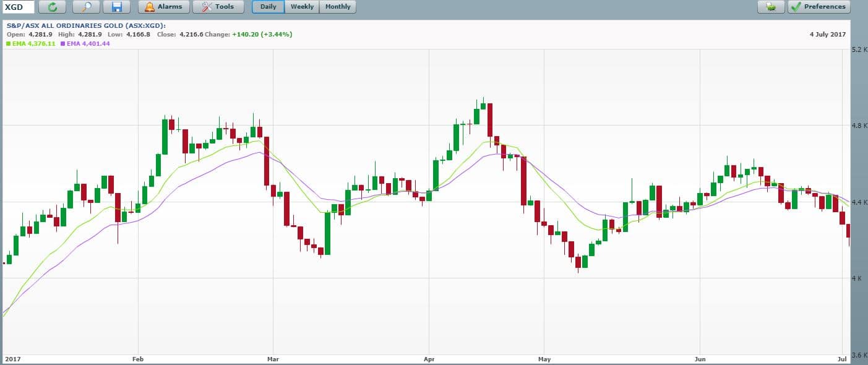Click the purple EMA 4,401.44 legend label

coord(85,44)
